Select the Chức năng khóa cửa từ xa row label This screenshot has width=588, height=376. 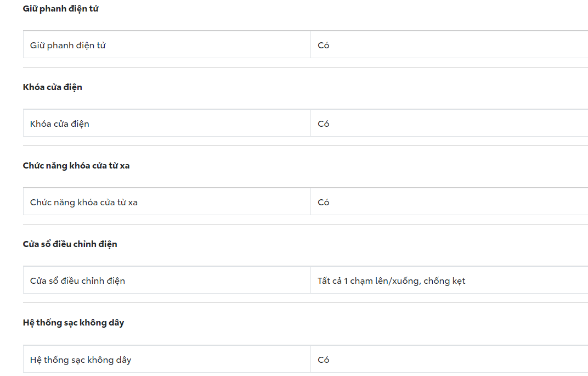84,203
